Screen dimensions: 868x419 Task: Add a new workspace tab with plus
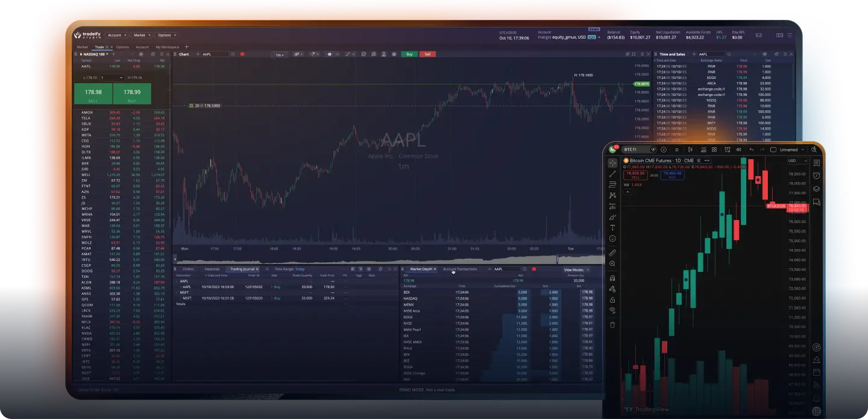pyautogui.click(x=186, y=47)
